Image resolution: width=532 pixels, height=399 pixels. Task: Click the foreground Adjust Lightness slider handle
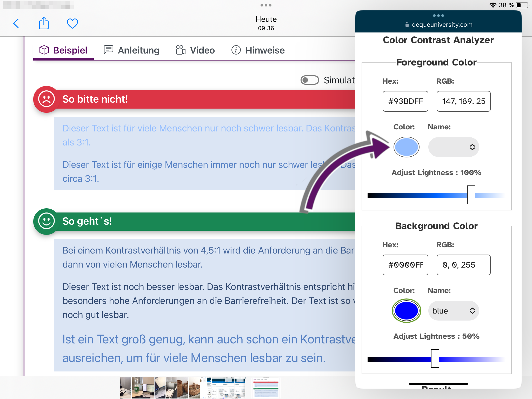[471, 195]
